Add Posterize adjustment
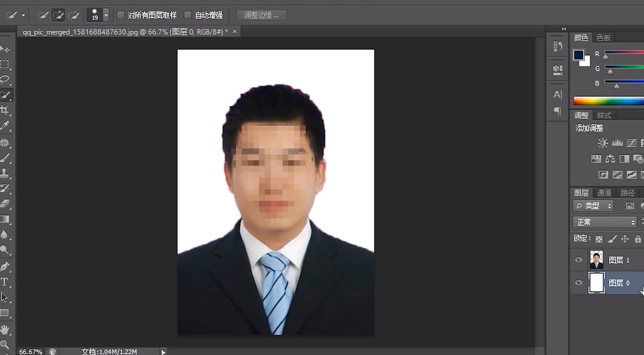Viewport: 644px width, 355px height. point(617,175)
